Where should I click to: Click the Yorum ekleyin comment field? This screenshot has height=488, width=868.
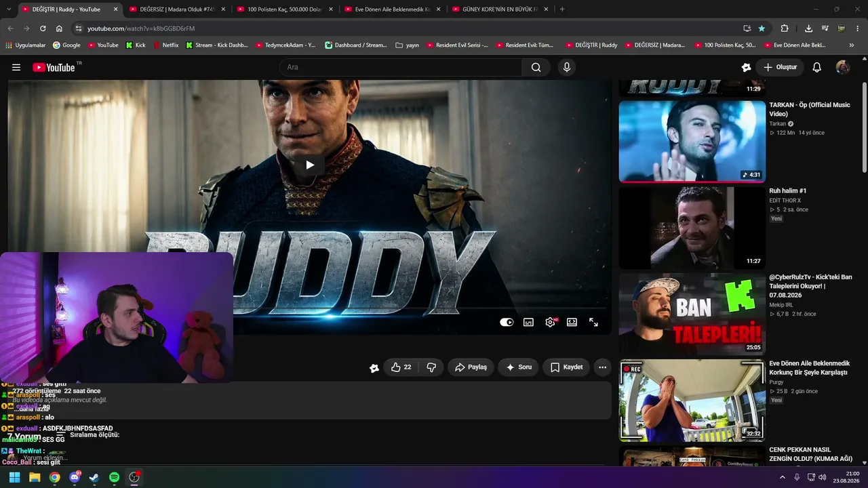pyautogui.click(x=45, y=458)
